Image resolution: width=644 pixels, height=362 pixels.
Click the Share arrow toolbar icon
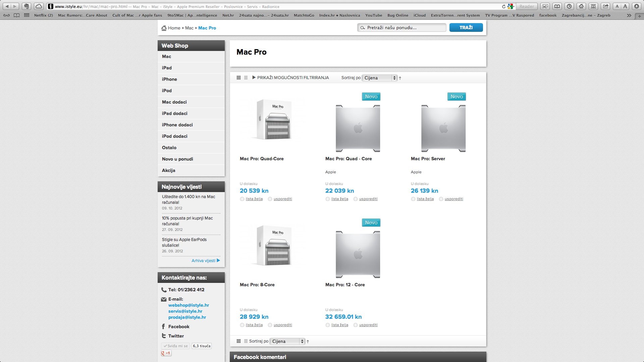605,6
